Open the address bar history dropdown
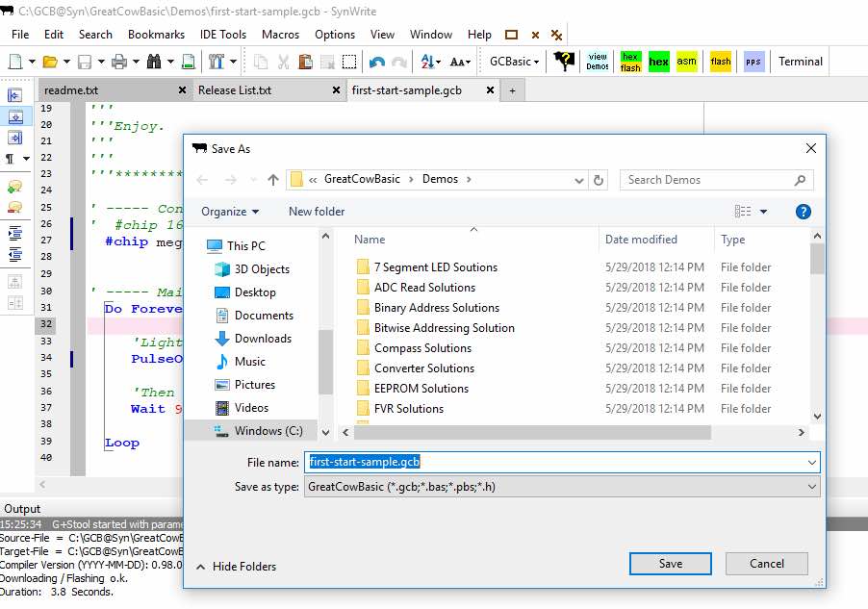This screenshot has height=609, width=868. tap(579, 180)
